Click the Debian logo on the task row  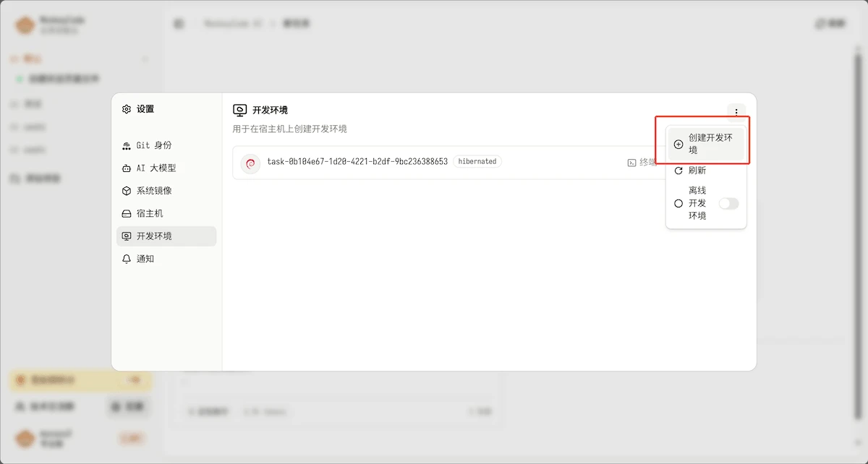tap(250, 163)
